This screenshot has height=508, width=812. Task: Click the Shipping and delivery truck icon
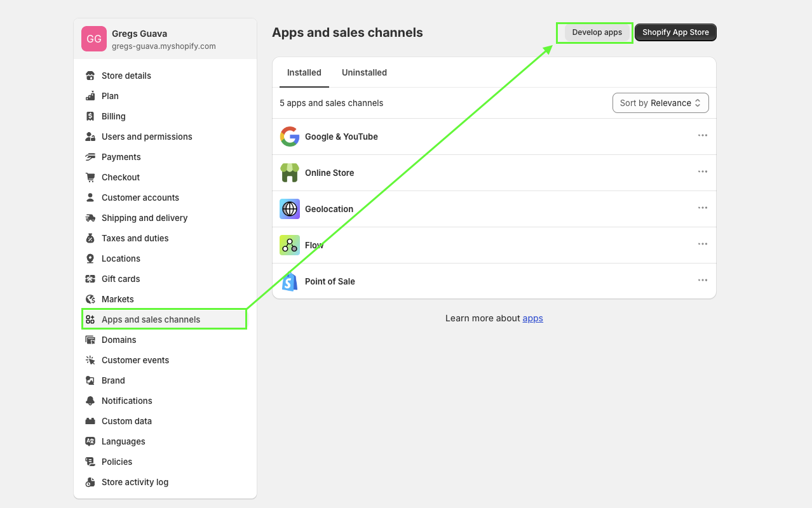(90, 218)
